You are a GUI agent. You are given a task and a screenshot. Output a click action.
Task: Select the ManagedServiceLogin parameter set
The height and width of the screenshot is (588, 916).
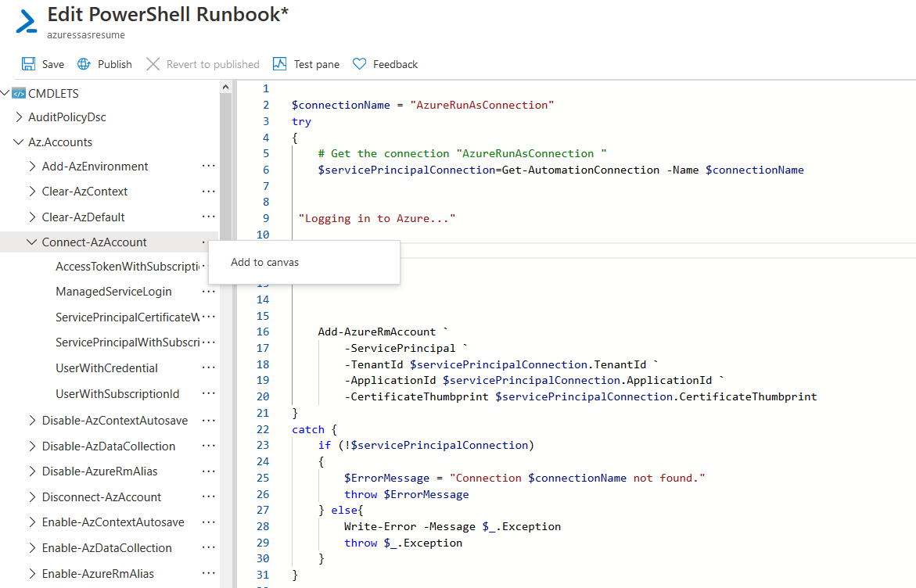(113, 292)
